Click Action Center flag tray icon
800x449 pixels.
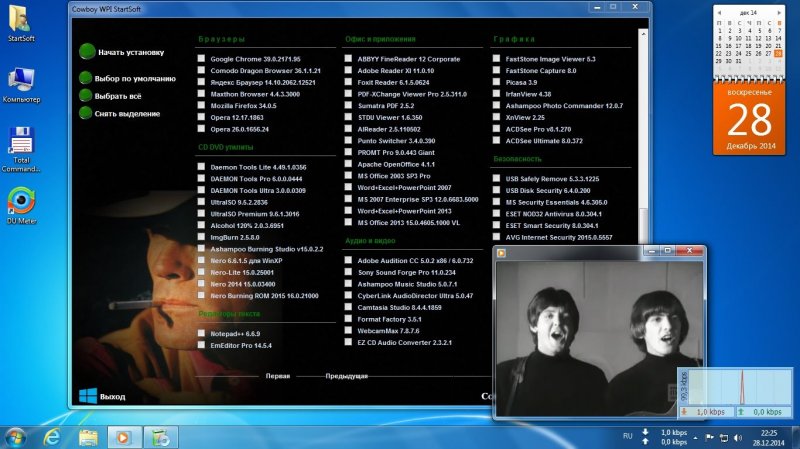pyautogui.click(x=709, y=437)
